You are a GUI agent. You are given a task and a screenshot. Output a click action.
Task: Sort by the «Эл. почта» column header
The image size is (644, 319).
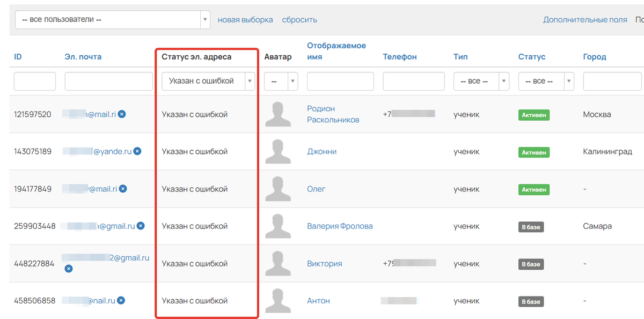[x=83, y=57]
